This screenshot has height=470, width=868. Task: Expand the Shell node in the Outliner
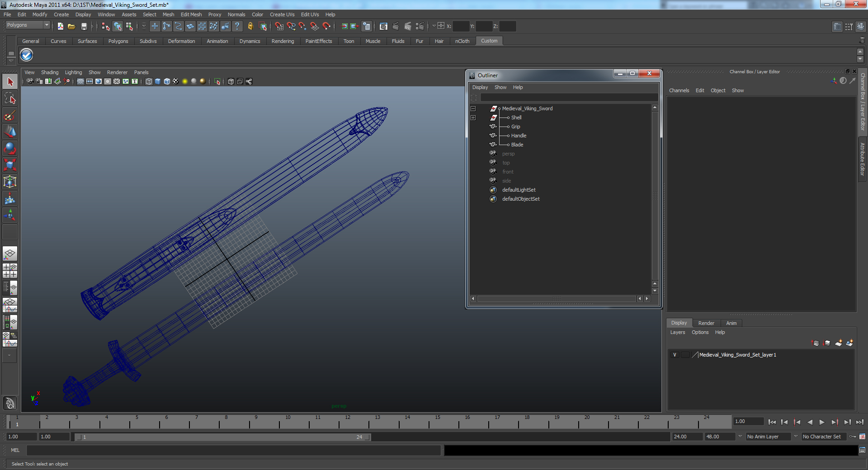[473, 117]
